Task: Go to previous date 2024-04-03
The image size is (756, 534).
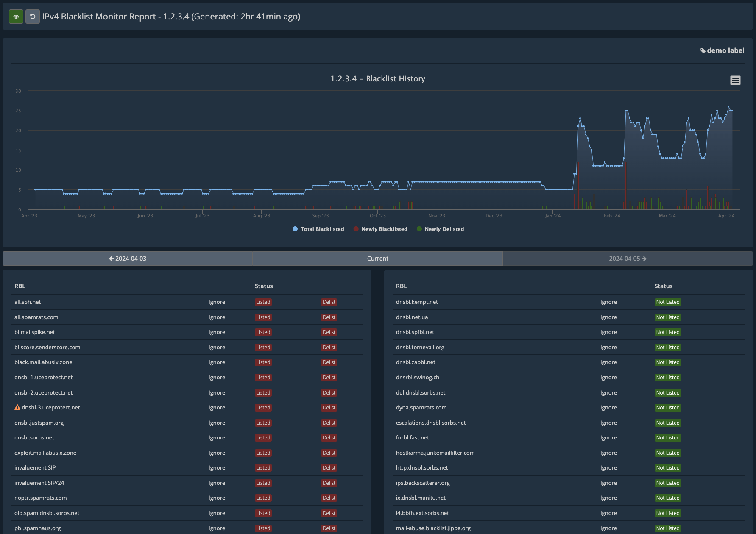Action: [128, 259]
